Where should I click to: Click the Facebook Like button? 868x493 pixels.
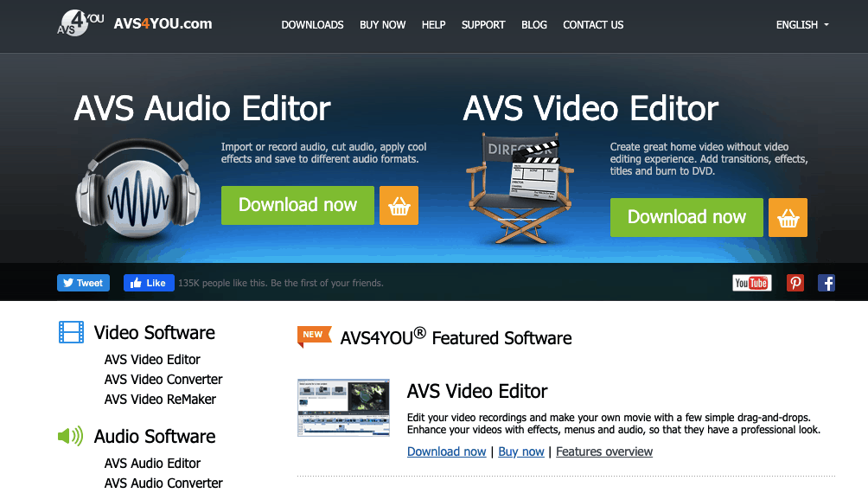[x=149, y=283]
